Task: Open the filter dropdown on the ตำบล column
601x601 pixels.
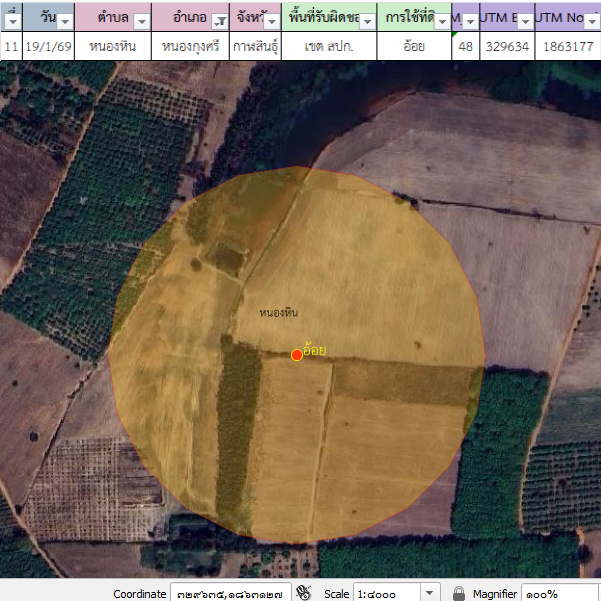Action: (x=141, y=21)
